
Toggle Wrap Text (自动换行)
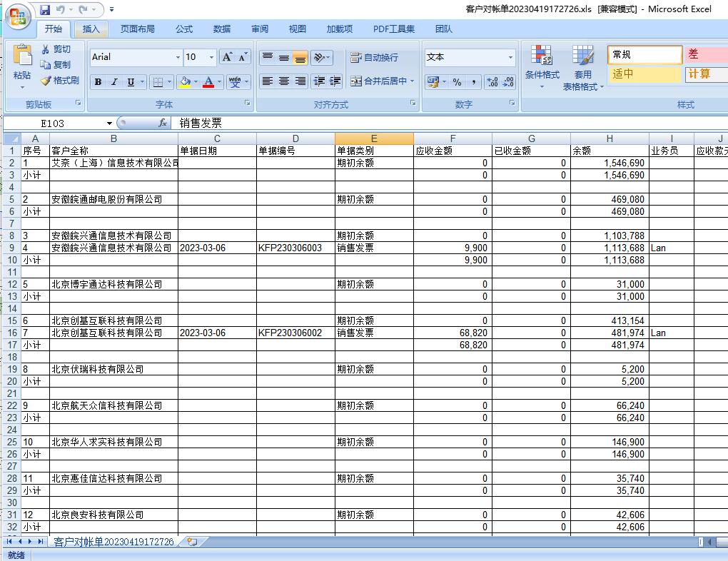374,58
